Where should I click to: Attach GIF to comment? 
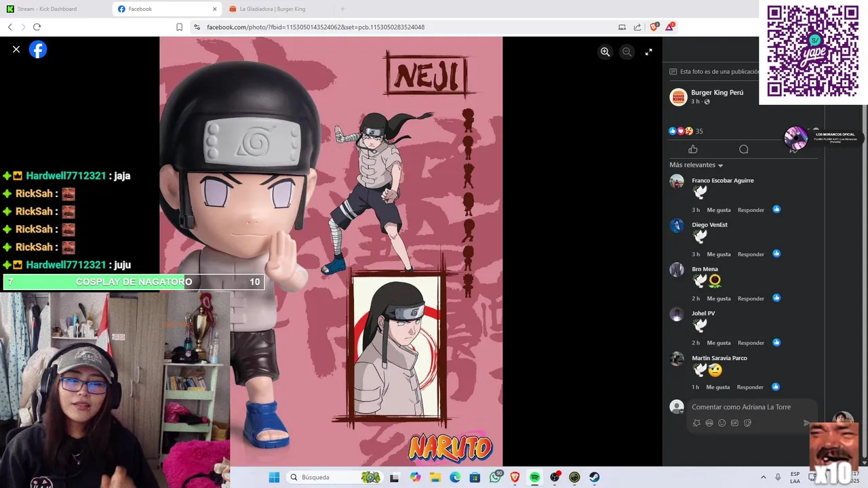[734, 423]
